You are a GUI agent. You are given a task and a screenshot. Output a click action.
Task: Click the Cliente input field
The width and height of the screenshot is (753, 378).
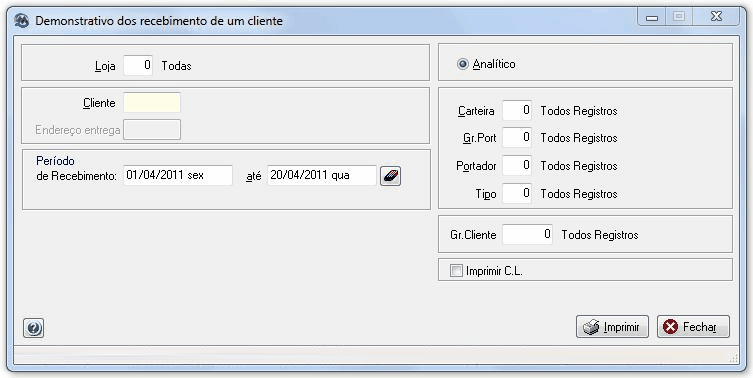tap(152, 103)
